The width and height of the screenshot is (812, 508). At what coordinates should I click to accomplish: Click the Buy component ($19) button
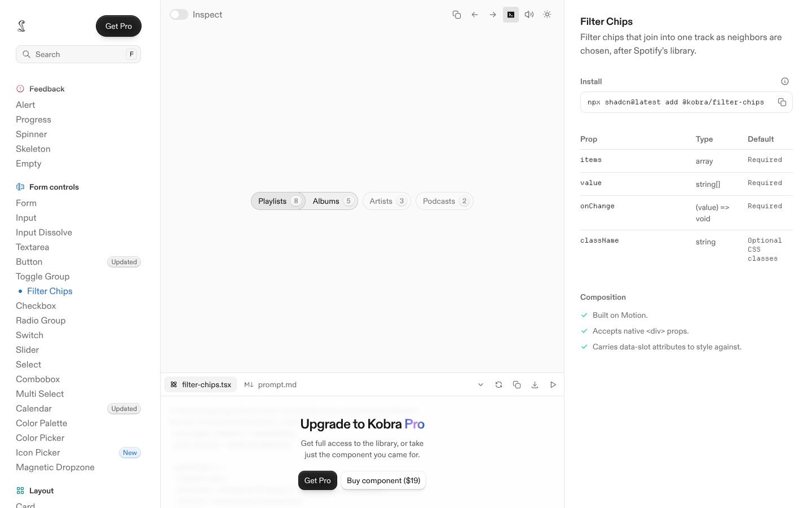[x=383, y=480]
